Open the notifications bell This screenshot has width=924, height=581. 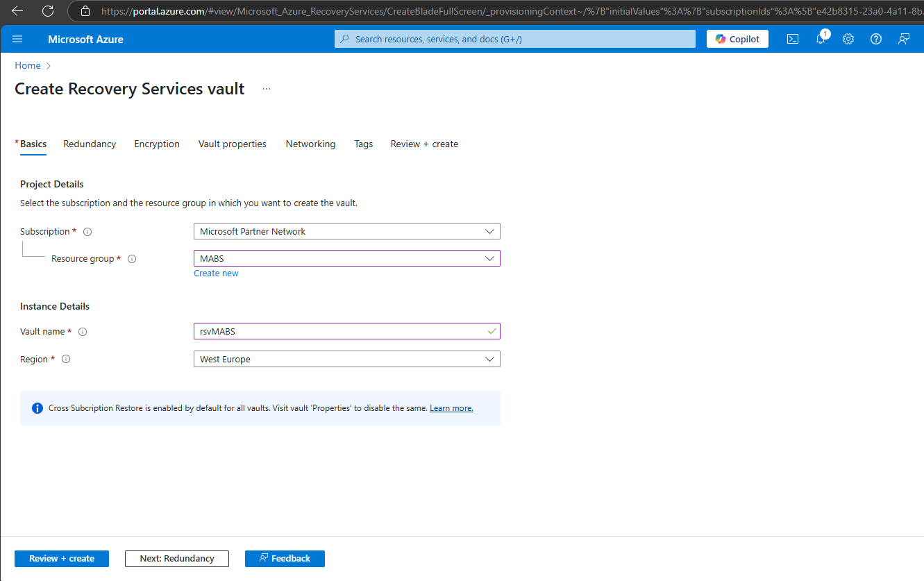pos(821,39)
